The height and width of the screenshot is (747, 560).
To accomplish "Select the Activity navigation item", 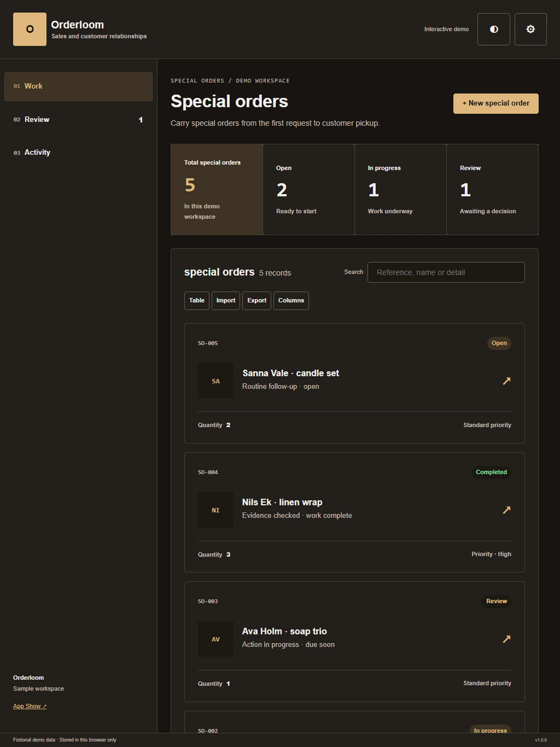I will pos(78,153).
